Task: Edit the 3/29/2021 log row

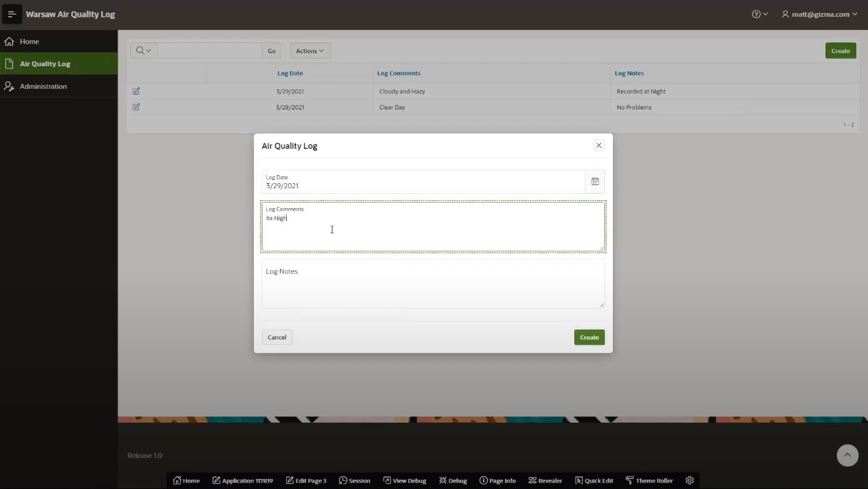Action: point(136,91)
